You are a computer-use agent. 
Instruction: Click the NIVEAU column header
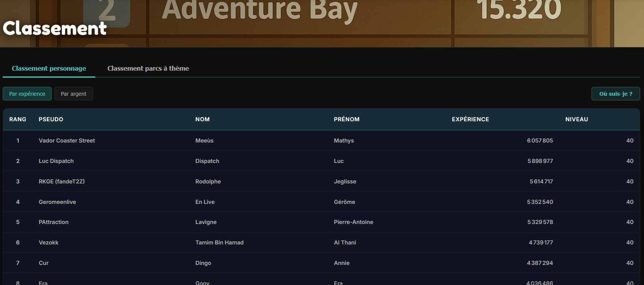pos(576,119)
